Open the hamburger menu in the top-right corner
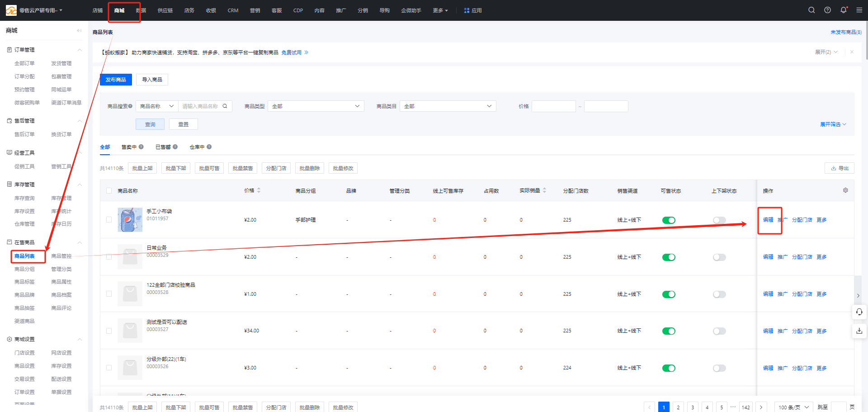 click(859, 10)
